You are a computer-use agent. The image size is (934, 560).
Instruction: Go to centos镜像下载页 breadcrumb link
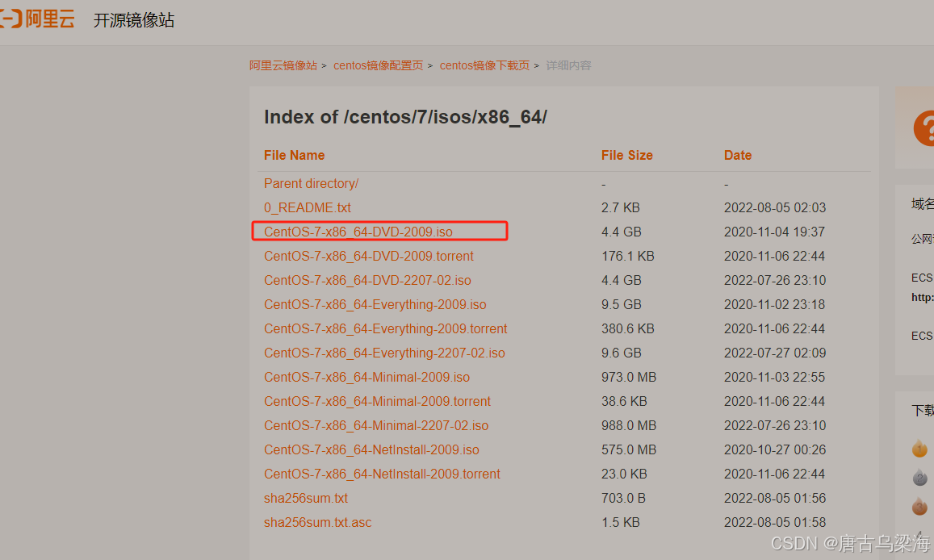pos(484,65)
